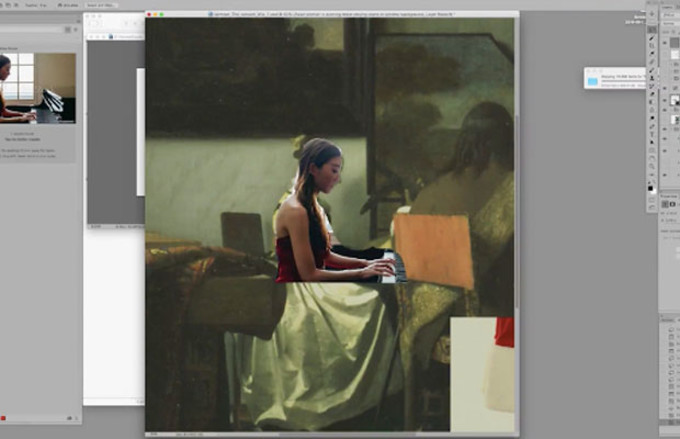Select the Hand tool

click(652, 158)
